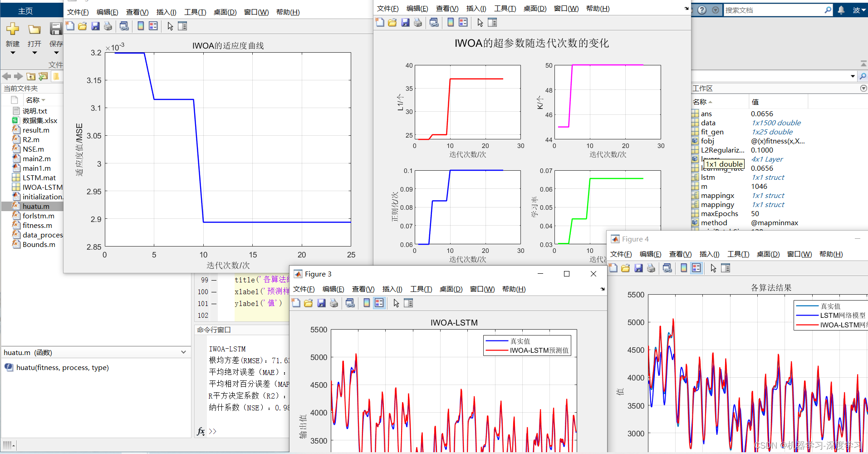
Task: Open 插入(I) menu in hyperparameter figure
Action: [476, 9]
